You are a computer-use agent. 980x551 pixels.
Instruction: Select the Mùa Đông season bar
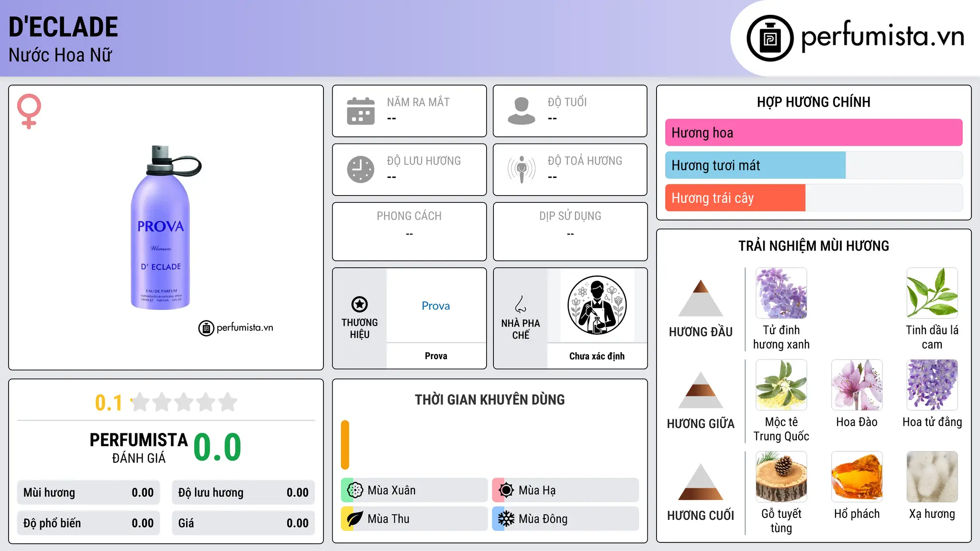pyautogui.click(x=565, y=519)
